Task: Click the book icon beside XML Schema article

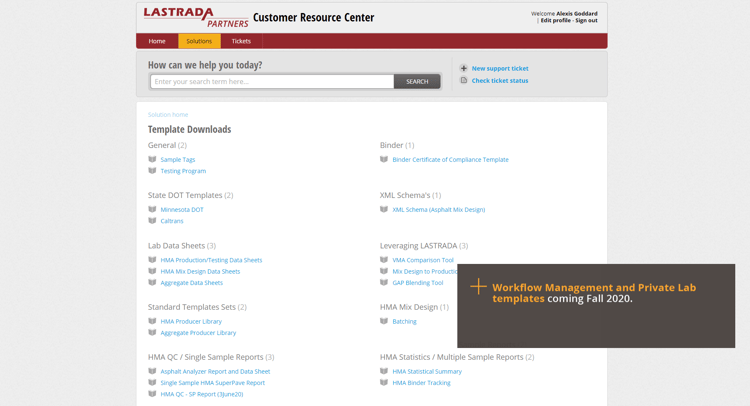Action: tap(384, 209)
